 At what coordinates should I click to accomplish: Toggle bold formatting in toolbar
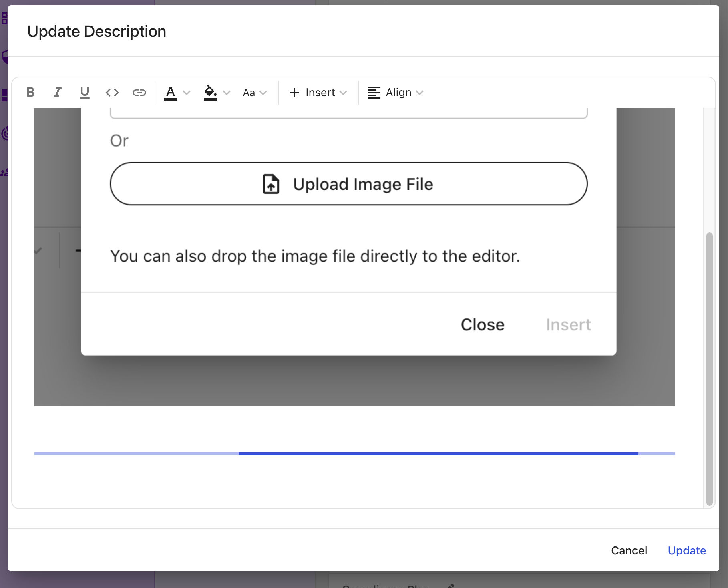(30, 92)
